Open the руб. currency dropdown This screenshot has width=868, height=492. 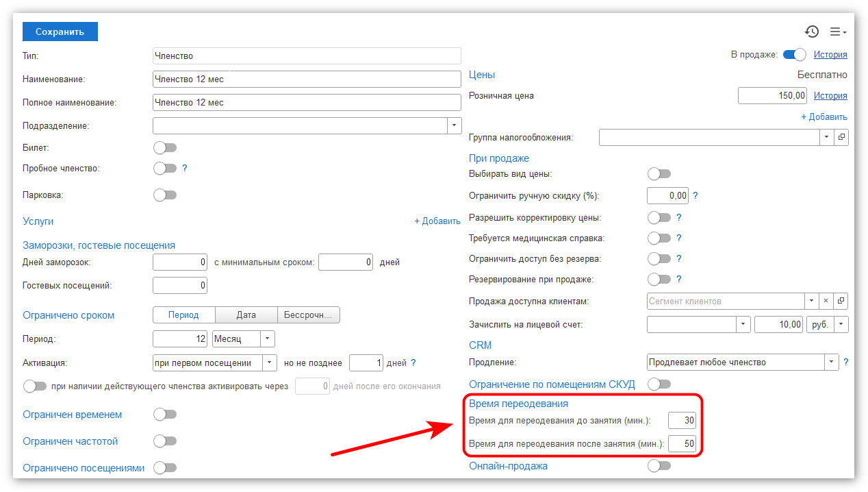(x=842, y=325)
